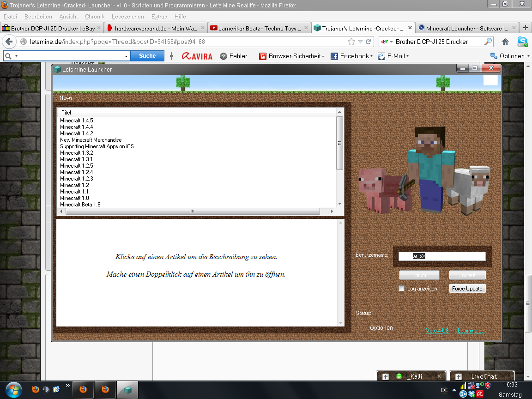Click the magnifier in eBay search box
Screen dimensions: 532x399
488,42
